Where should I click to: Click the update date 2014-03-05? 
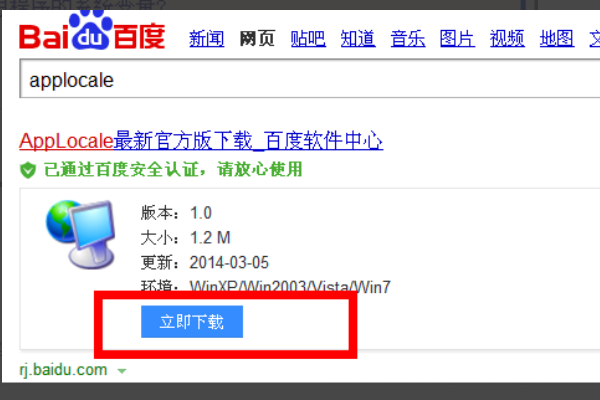coord(229,263)
